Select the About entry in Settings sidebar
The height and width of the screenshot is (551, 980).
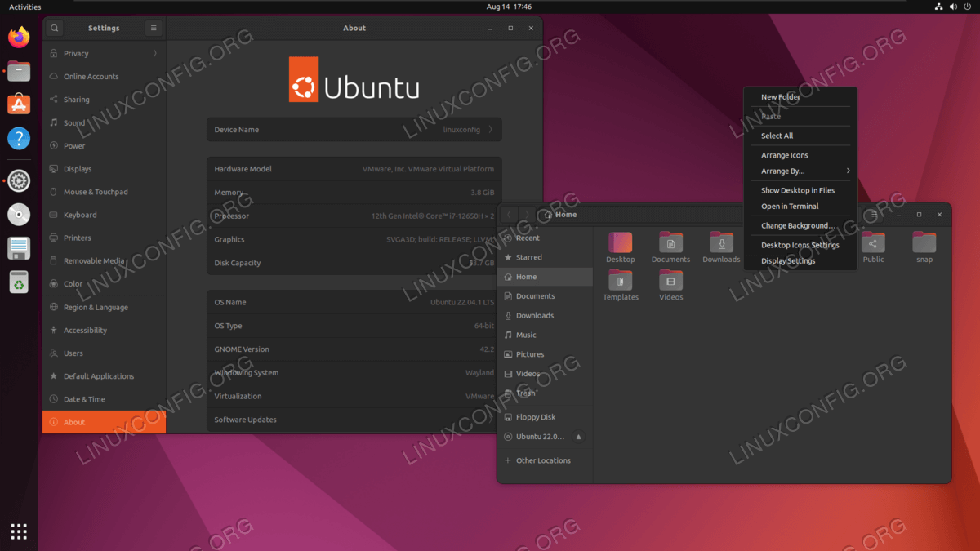point(104,422)
